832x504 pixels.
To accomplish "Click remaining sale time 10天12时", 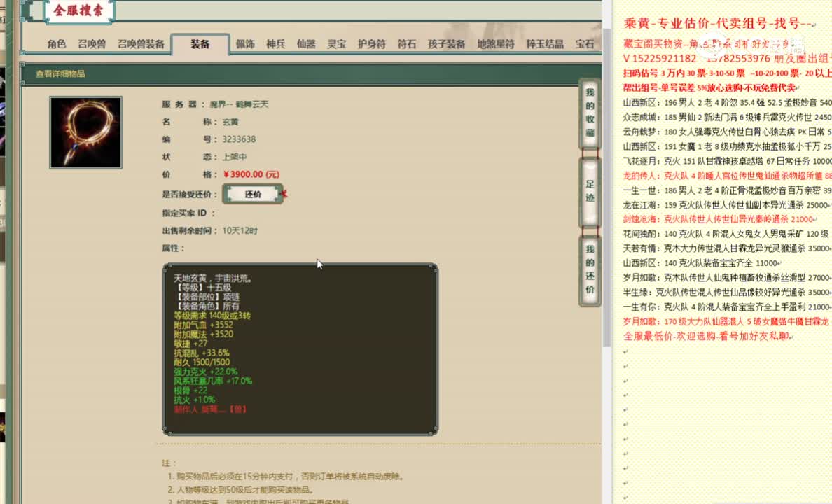I will pyautogui.click(x=240, y=230).
